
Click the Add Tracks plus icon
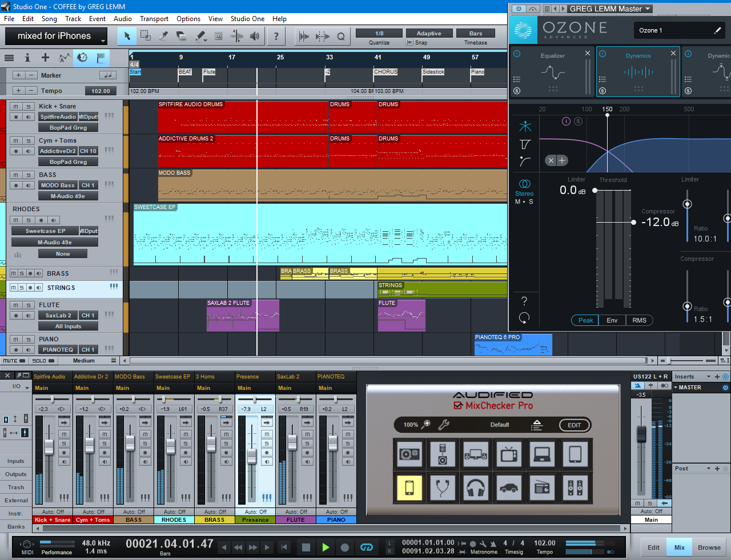[45, 58]
